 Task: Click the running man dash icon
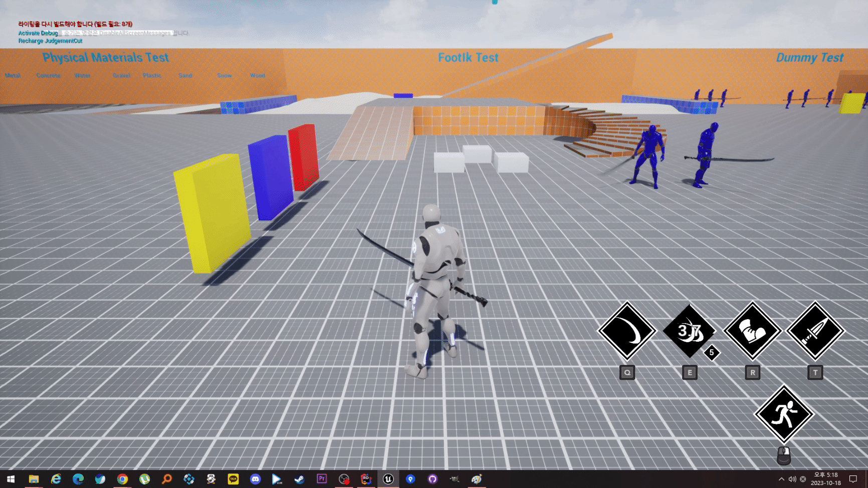pyautogui.click(x=784, y=414)
